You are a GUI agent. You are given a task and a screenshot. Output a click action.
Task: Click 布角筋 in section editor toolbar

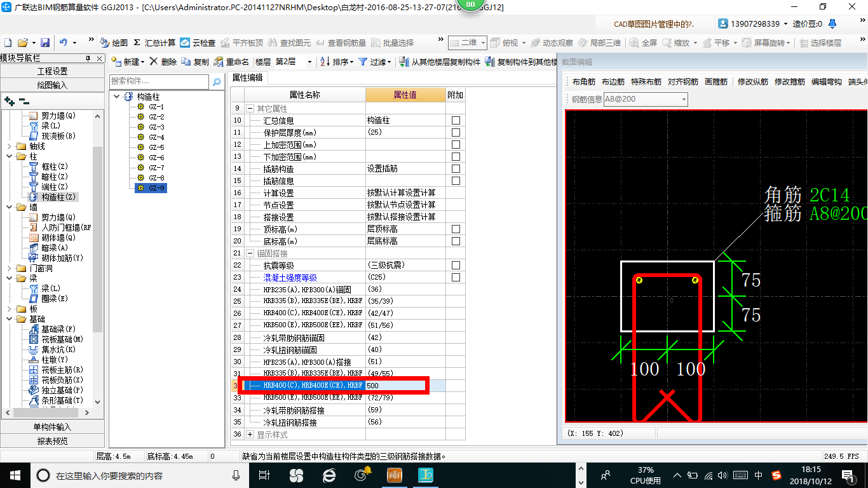[583, 82]
